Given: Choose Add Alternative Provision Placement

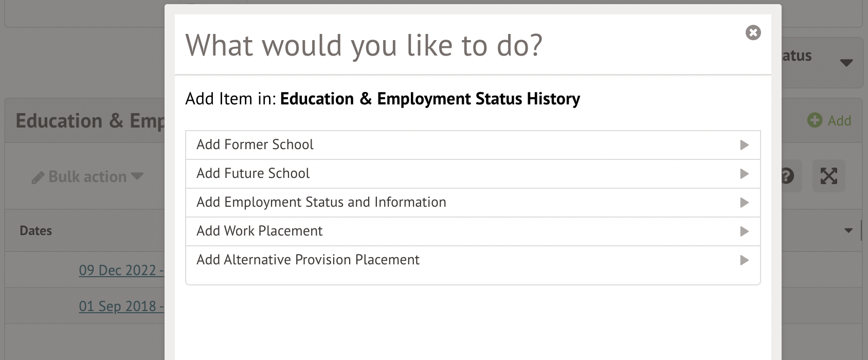Looking at the screenshot, I should coord(308,260).
